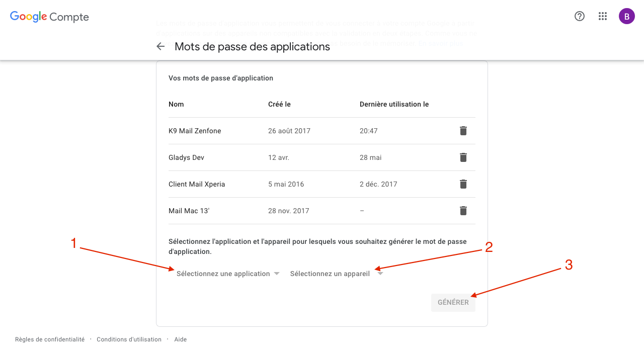Screen dimensions: 644x351
Task: Open the 'Sélectionnez une application' dropdown
Action: [x=223, y=274]
